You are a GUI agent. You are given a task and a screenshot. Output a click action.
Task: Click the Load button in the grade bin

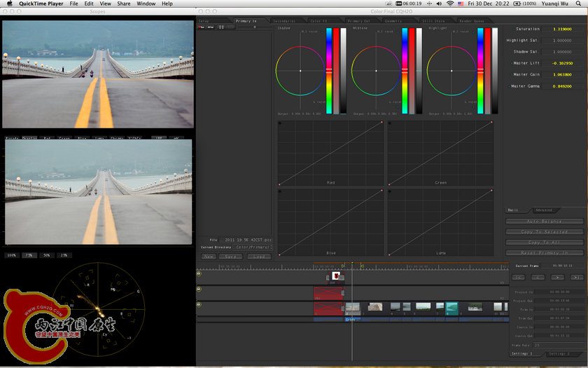tap(259, 257)
